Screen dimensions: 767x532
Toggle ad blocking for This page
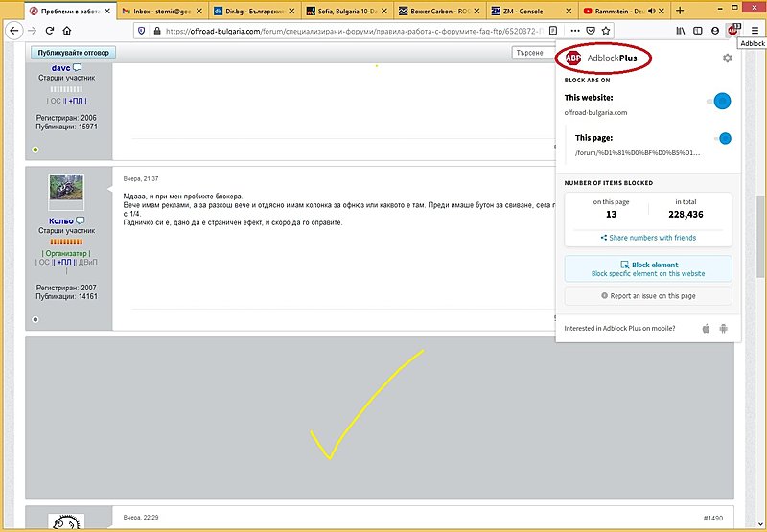coord(723,138)
